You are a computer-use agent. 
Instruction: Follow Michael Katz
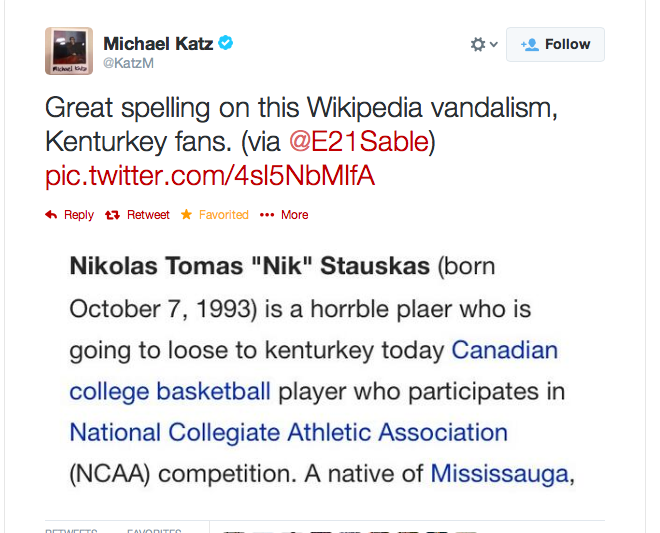click(555, 44)
